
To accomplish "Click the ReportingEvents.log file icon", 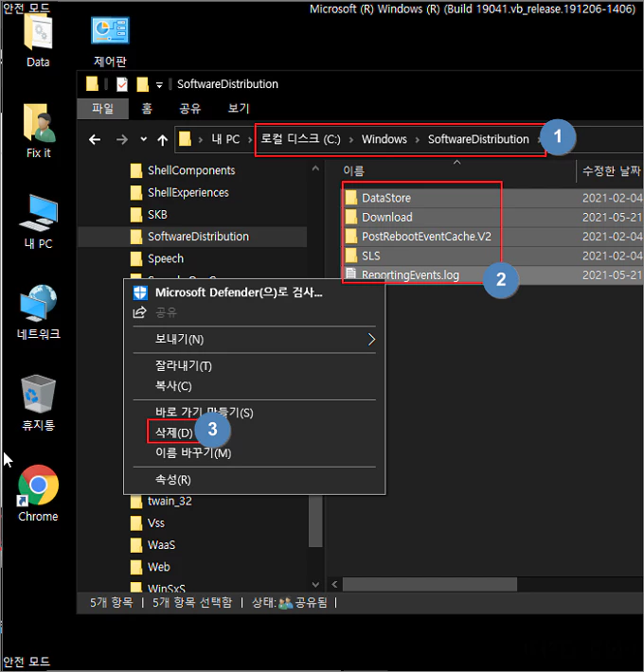I will 350,274.
